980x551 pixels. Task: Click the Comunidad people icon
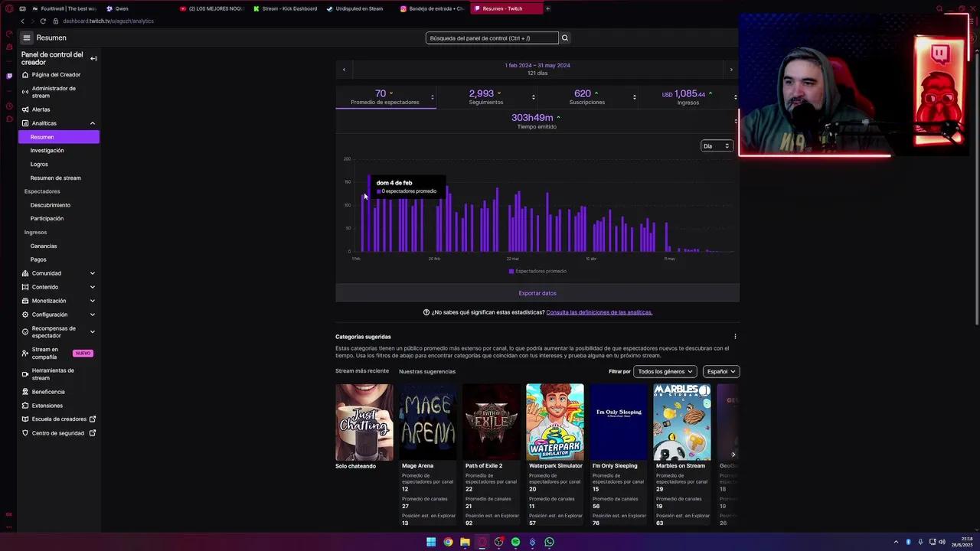coord(25,273)
